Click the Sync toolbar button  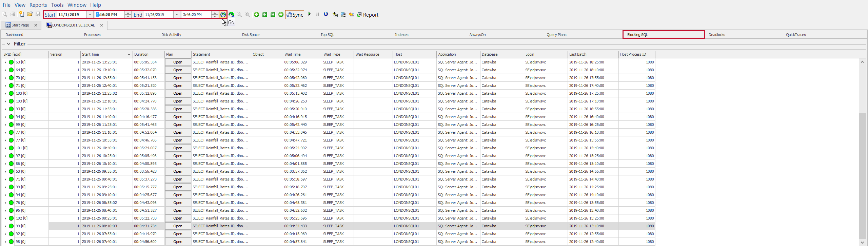(x=295, y=15)
